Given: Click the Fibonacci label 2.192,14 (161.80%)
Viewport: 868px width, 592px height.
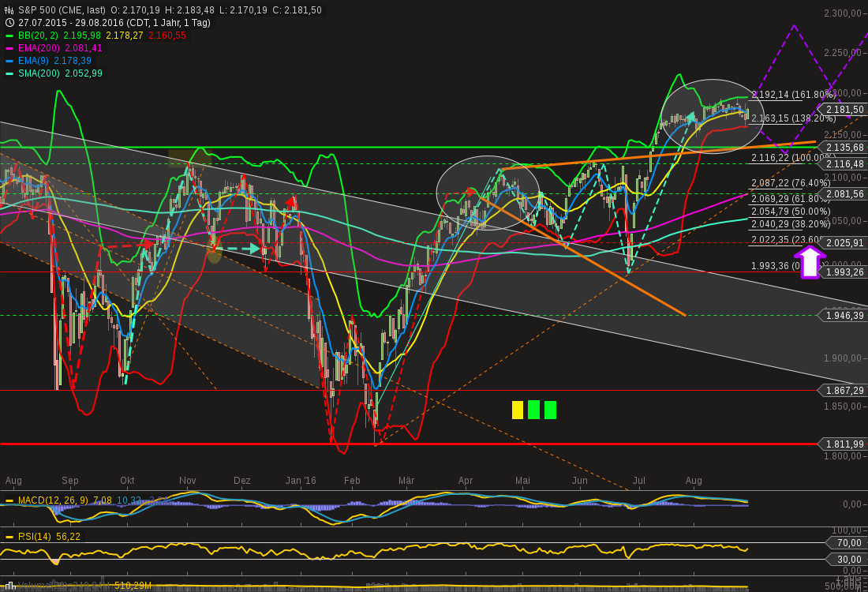Looking at the screenshot, I should 793,95.
